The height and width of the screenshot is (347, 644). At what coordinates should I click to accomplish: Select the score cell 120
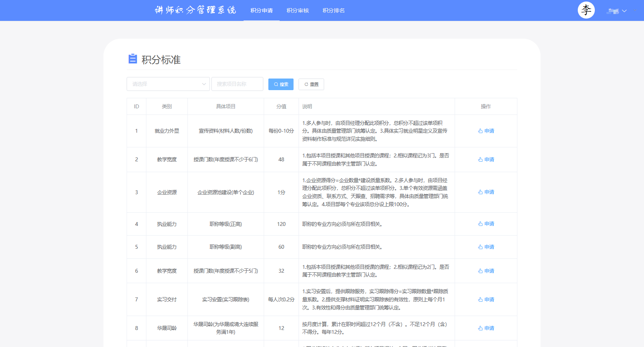click(x=282, y=224)
